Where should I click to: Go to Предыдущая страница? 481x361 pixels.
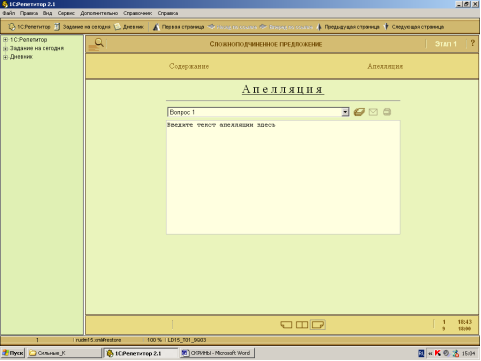click(x=348, y=27)
